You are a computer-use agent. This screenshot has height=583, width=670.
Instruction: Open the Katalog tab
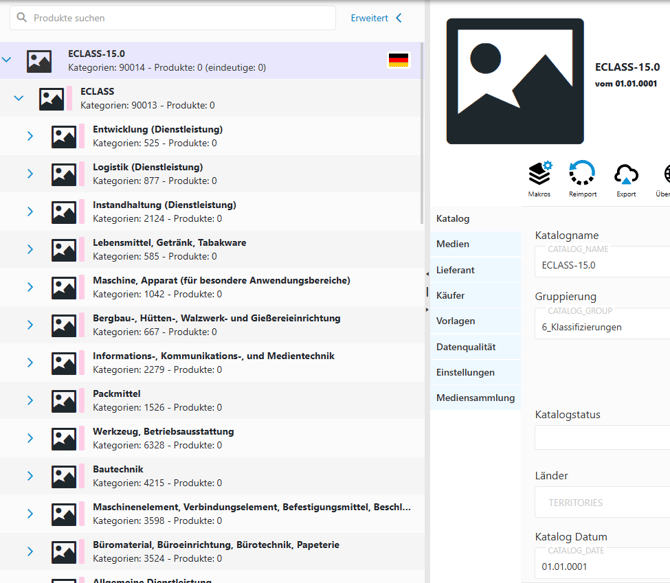point(476,218)
